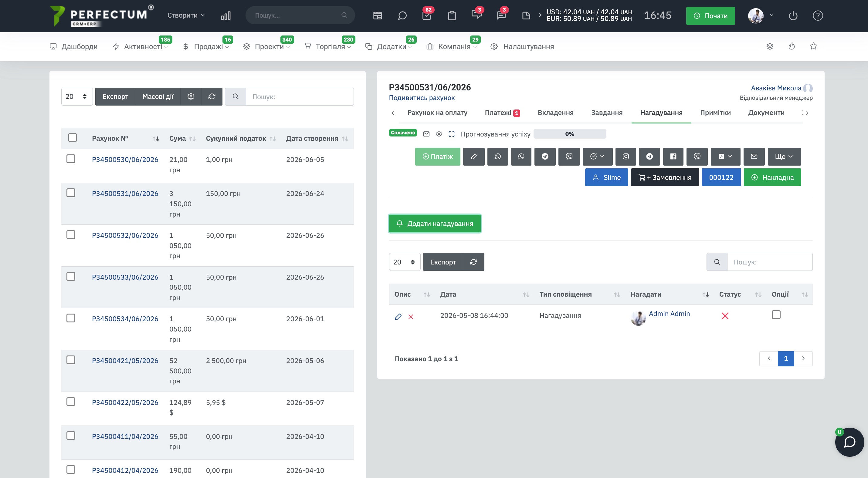Switch to the Вкладення tab
Screen dimensions: 868x478
(555, 113)
